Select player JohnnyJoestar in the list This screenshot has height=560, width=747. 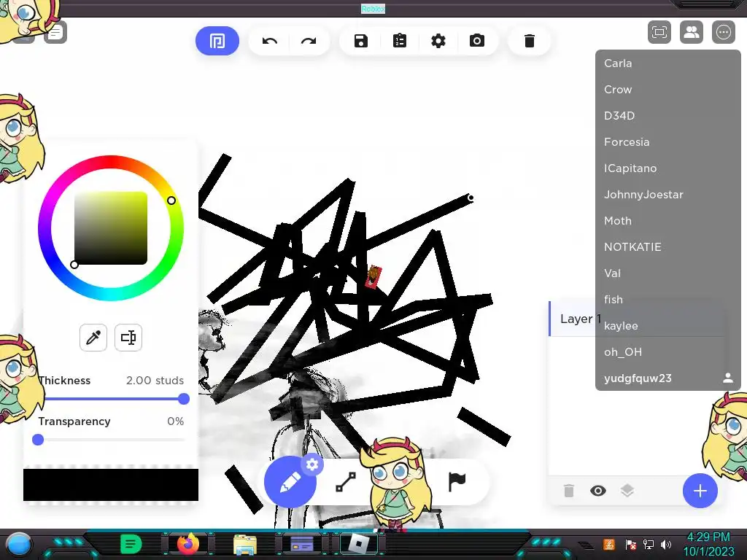click(x=667, y=194)
